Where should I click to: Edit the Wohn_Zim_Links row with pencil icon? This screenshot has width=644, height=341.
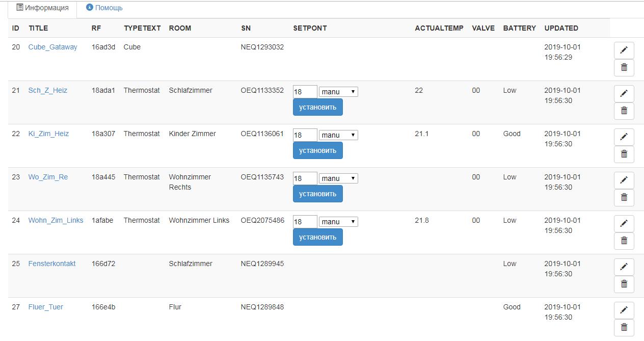point(624,224)
